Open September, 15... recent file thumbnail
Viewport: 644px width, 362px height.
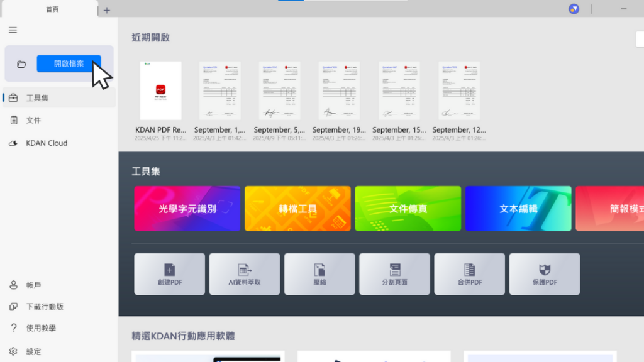pyautogui.click(x=399, y=90)
